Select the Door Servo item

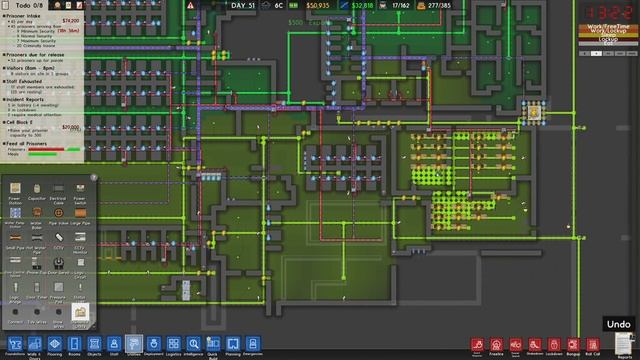tap(58, 262)
